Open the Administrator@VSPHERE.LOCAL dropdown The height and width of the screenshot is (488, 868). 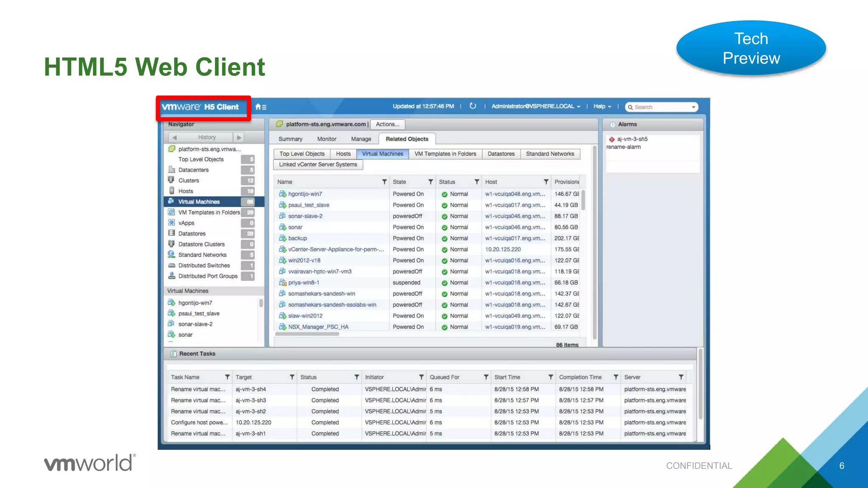coord(536,106)
